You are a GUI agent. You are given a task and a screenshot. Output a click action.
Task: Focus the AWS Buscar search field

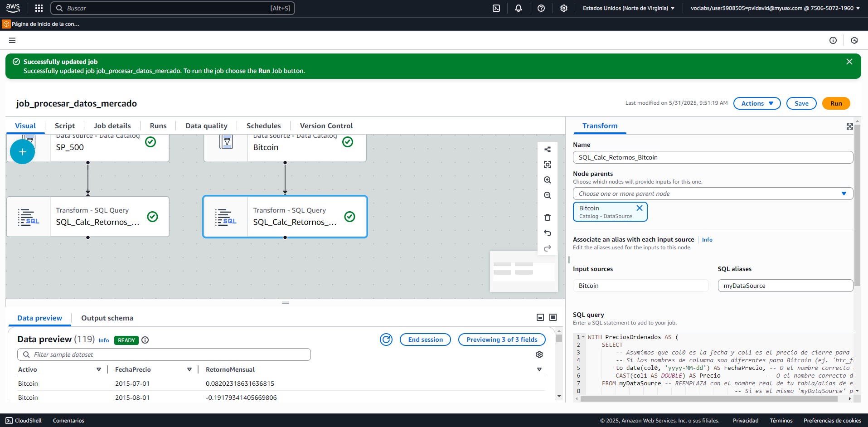[173, 8]
